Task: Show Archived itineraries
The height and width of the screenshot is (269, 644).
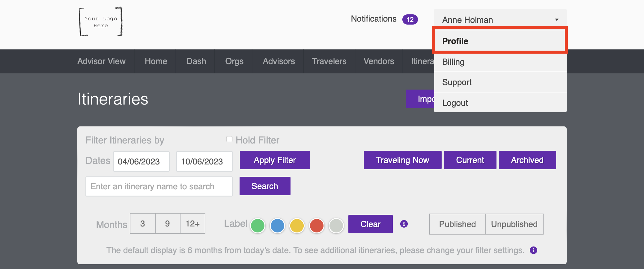Action: [x=527, y=160]
